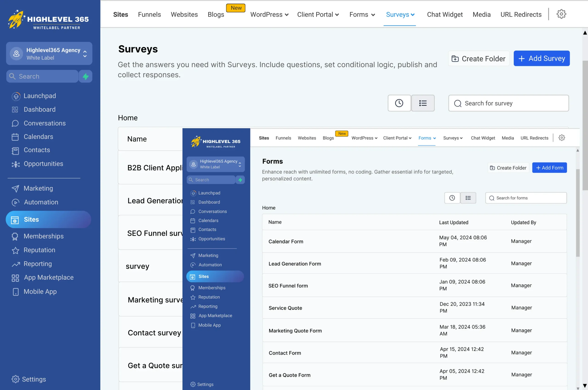Open Mobile App from the sidebar
588x390 pixels.
click(x=40, y=292)
